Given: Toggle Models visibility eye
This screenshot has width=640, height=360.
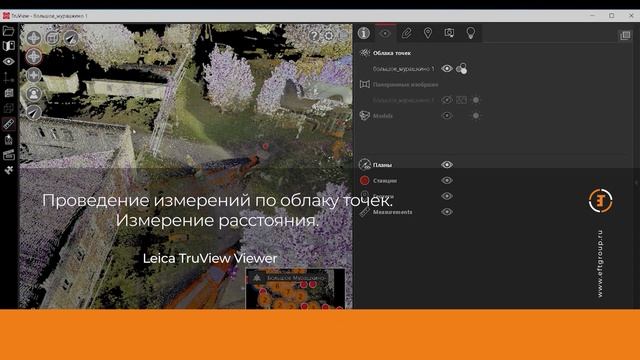Looking at the screenshot, I should point(447,116).
